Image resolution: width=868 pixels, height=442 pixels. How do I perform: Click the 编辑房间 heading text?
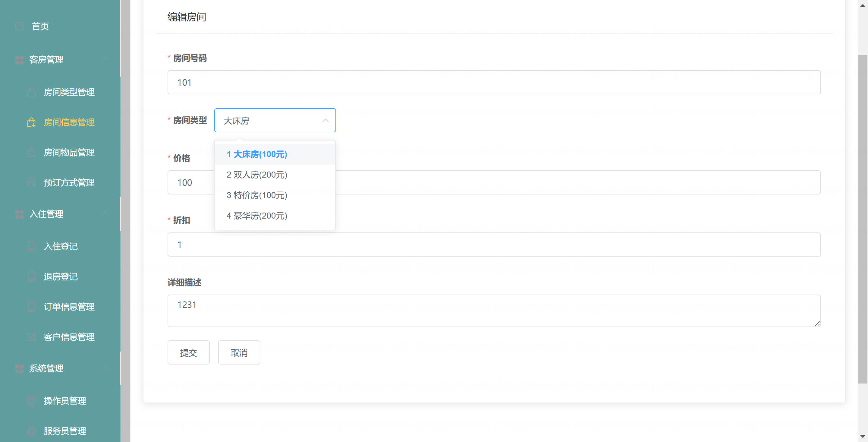187,17
